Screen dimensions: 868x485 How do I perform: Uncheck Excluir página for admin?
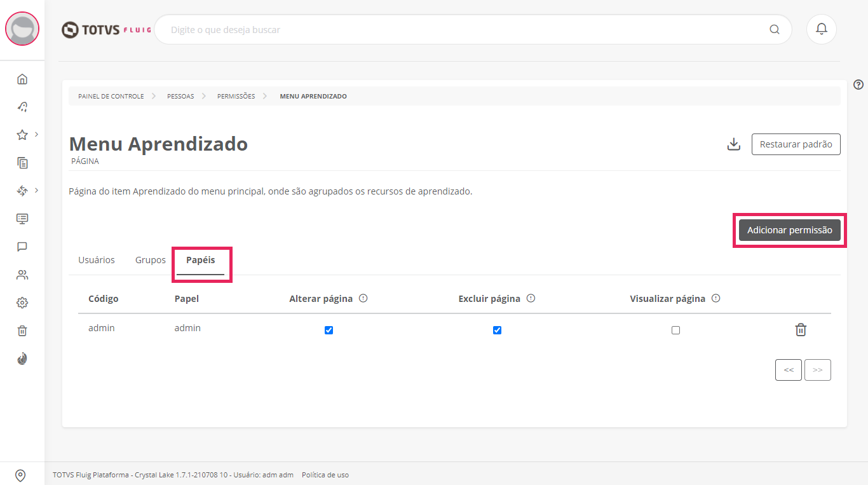pyautogui.click(x=497, y=330)
